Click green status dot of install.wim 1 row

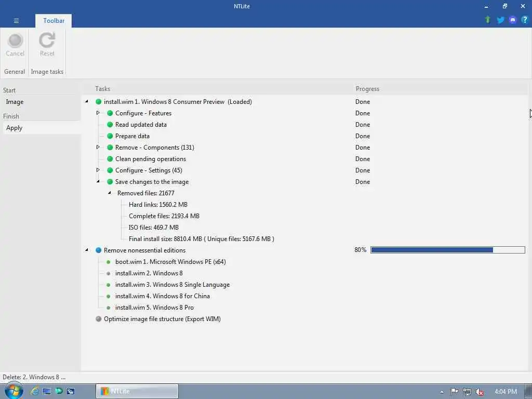[99, 101]
